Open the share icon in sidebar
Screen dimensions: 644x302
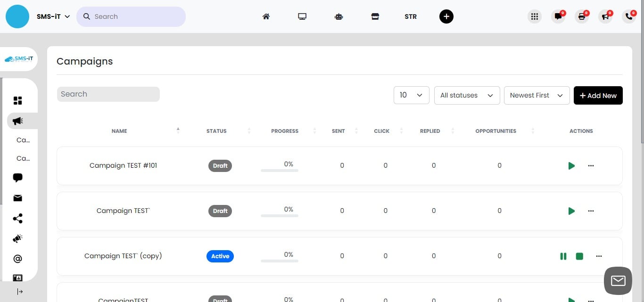[x=18, y=219]
